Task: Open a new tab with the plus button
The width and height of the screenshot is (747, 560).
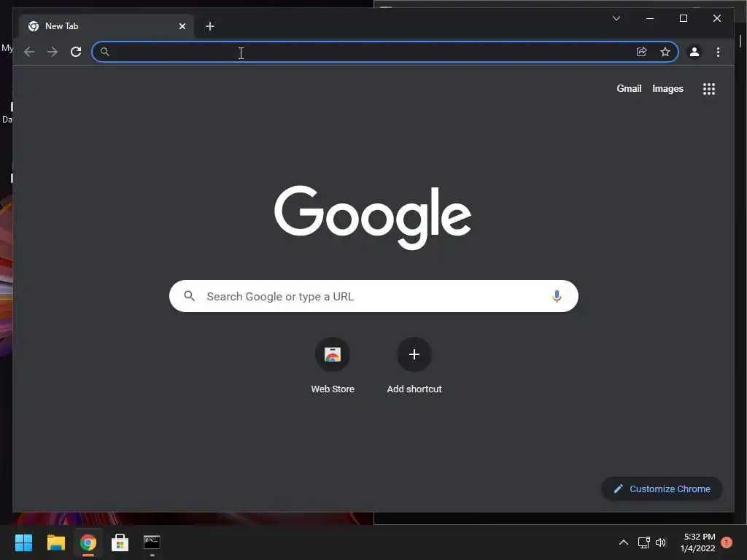Action: (210, 26)
